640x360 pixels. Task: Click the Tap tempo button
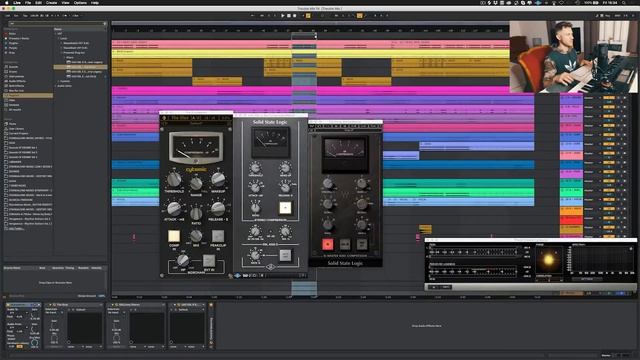pyautogui.click(x=25, y=16)
